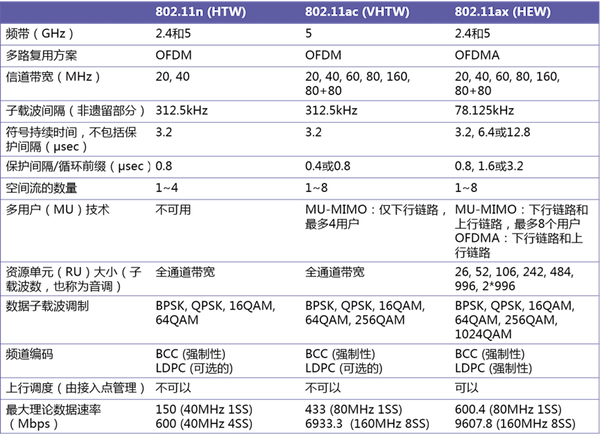Click the 150 (40MHz 1SS) rate value
Screen dimensions: 600x438
[204, 410]
